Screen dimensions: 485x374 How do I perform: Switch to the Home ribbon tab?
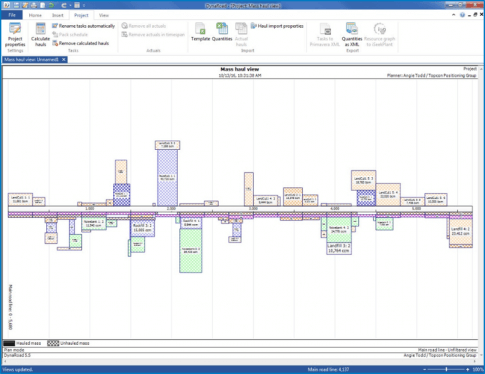tap(35, 15)
